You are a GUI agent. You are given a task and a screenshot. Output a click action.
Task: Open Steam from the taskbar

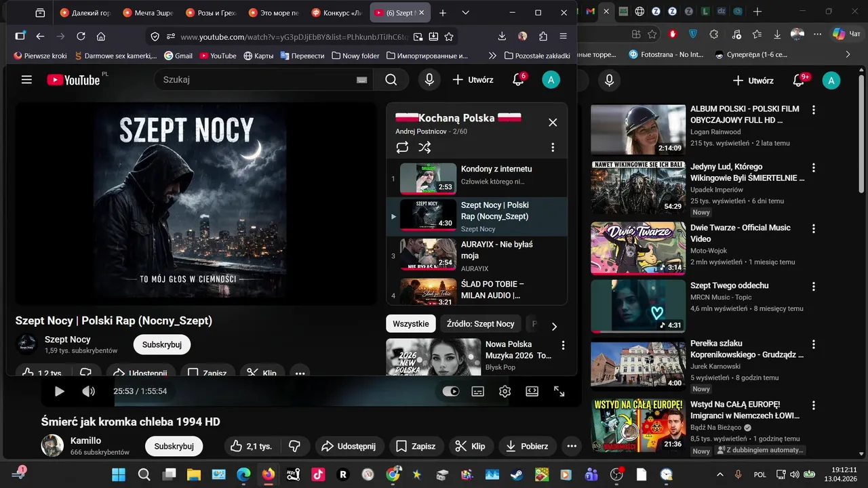(517, 474)
